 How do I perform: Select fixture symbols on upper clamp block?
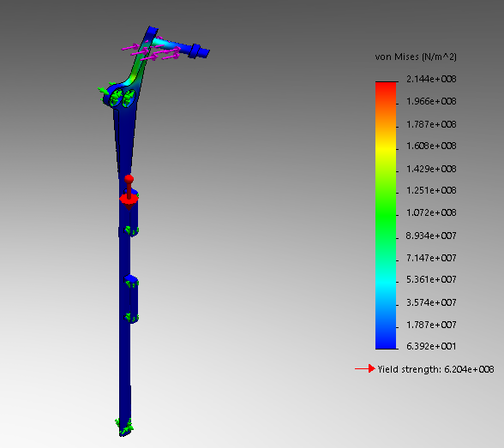tap(131, 230)
